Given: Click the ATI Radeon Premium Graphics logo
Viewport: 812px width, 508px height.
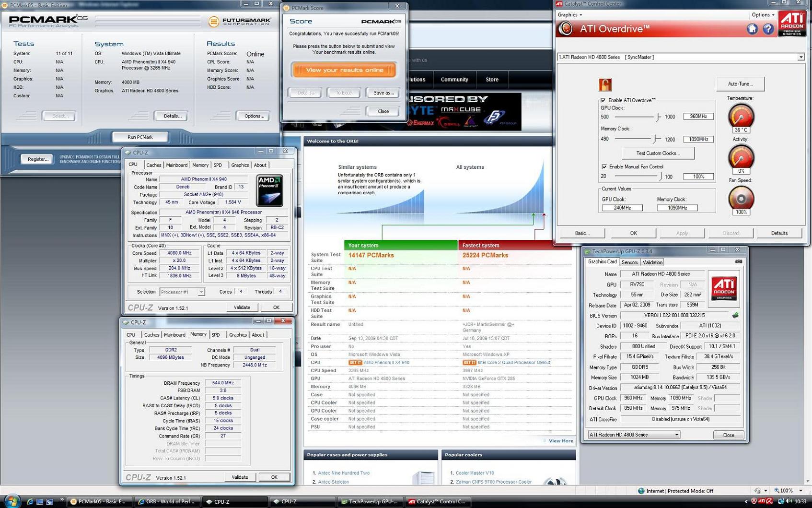Looking at the screenshot, I should pyautogui.click(x=792, y=24).
